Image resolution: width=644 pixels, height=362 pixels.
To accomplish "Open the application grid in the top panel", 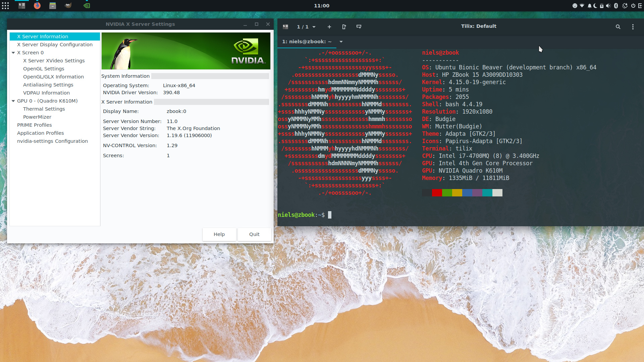I will coord(5,5).
